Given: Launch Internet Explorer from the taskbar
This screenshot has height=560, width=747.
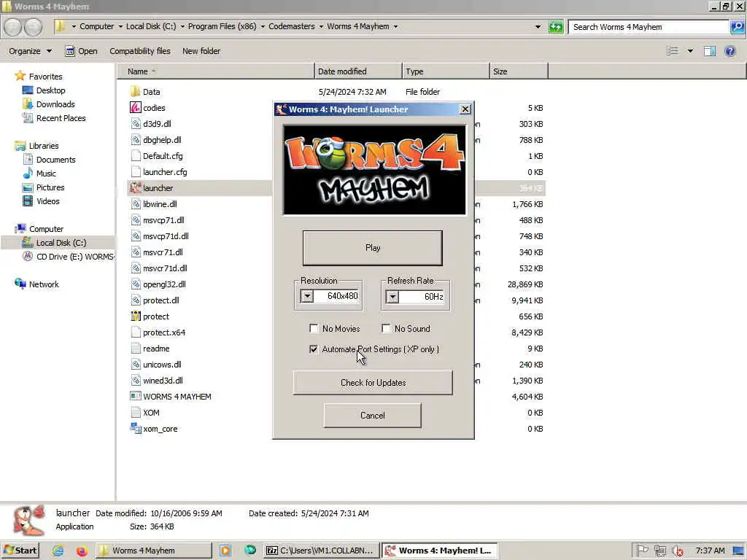Looking at the screenshot, I should pos(58,551).
